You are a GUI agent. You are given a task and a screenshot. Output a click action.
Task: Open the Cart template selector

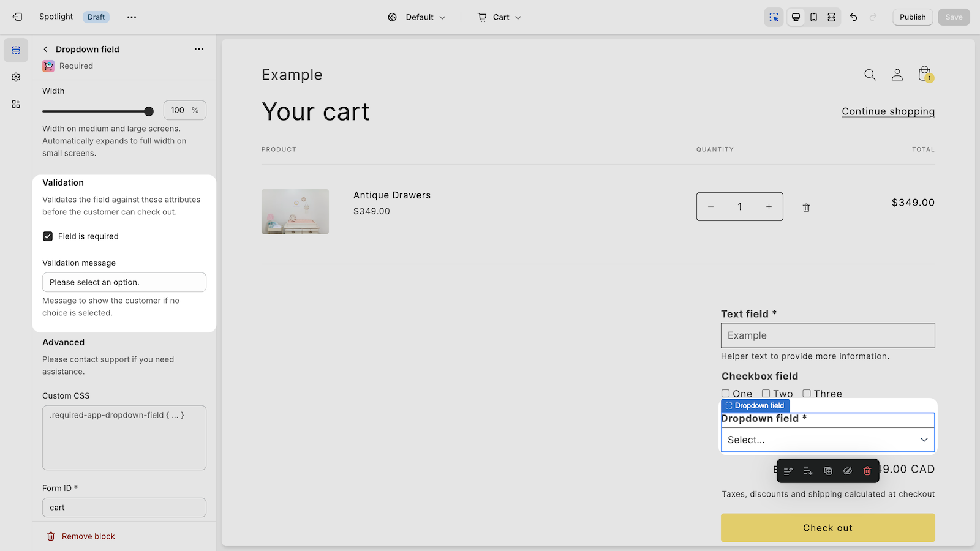coord(499,17)
